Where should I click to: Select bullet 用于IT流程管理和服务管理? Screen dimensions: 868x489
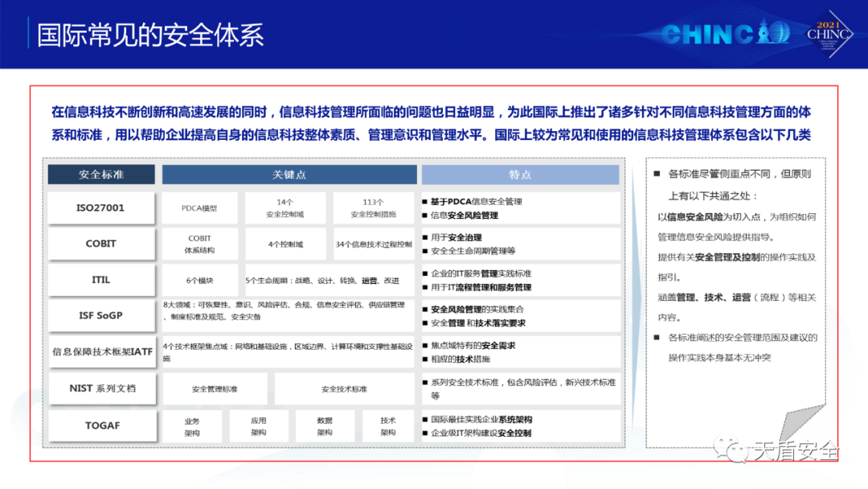[x=477, y=287]
